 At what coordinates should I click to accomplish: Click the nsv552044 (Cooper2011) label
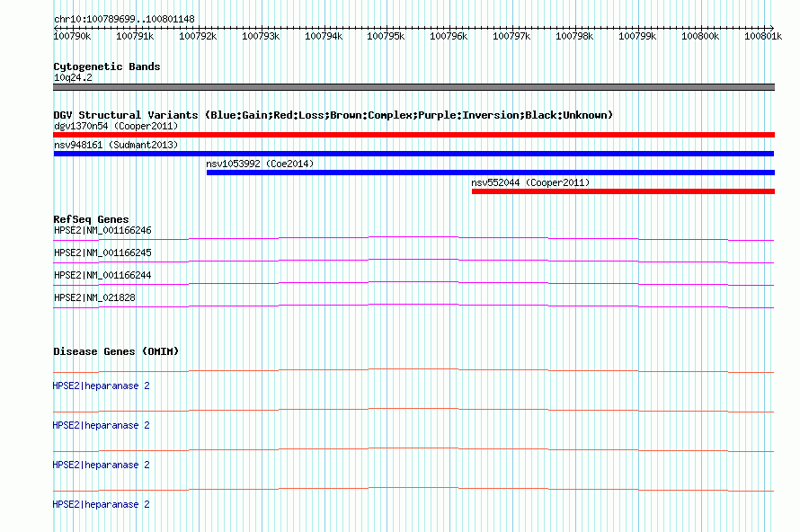tap(530, 182)
